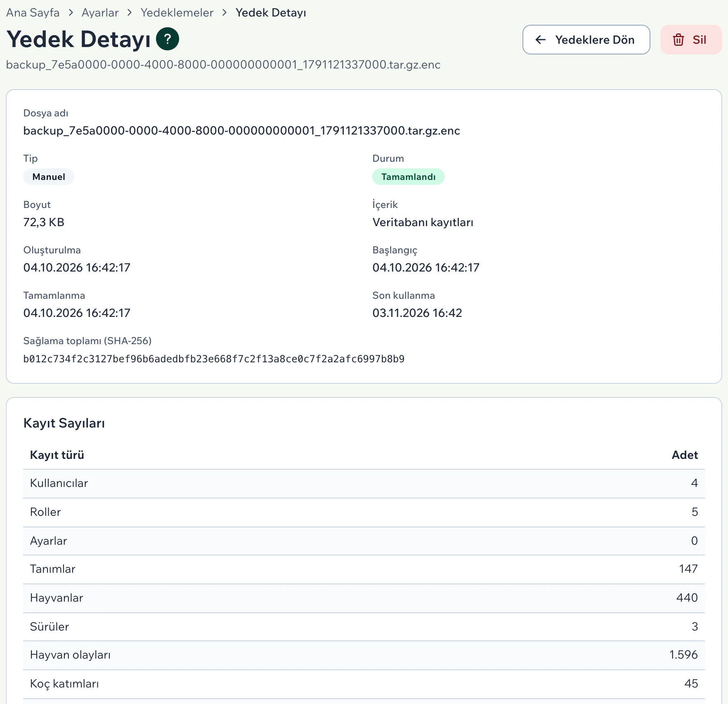Click the Tamamlandı status badge
The width and height of the screenshot is (728, 704).
click(408, 177)
